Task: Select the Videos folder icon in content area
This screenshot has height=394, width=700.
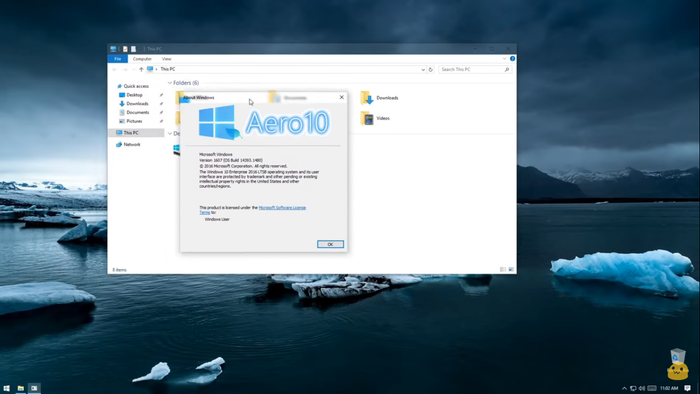Action: click(367, 118)
